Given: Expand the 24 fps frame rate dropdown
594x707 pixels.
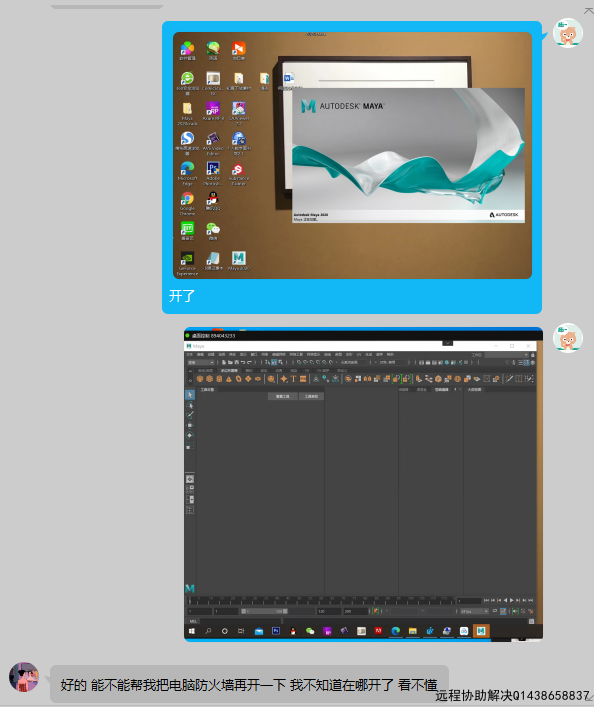Looking at the screenshot, I should pos(474,611).
